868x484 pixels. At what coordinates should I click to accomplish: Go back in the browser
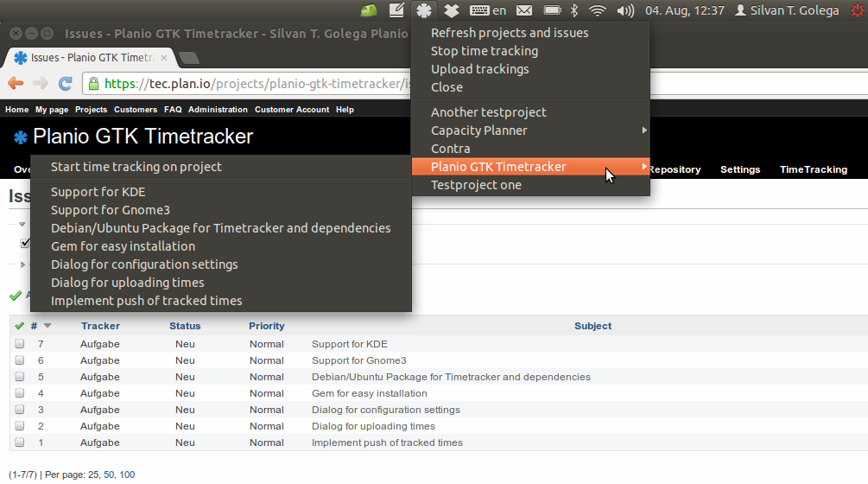(16, 84)
